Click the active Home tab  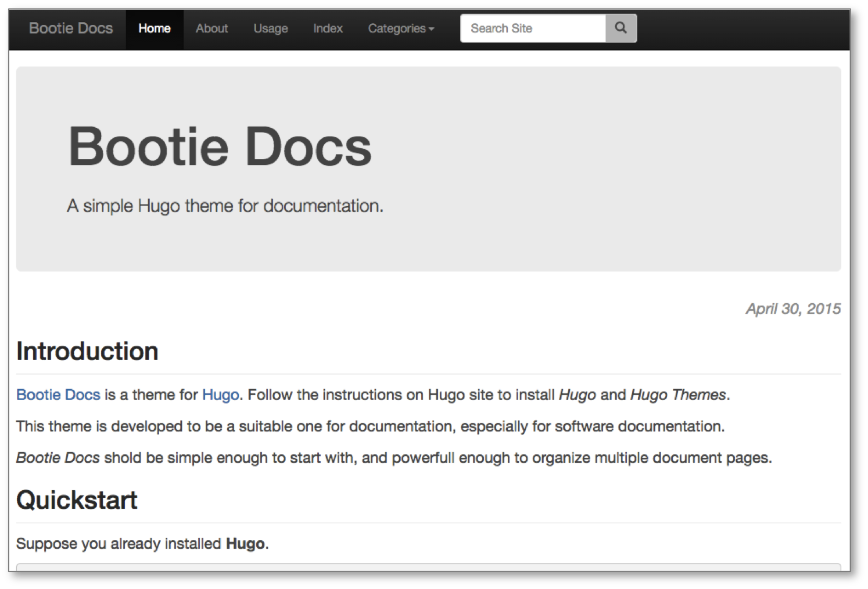tap(155, 28)
